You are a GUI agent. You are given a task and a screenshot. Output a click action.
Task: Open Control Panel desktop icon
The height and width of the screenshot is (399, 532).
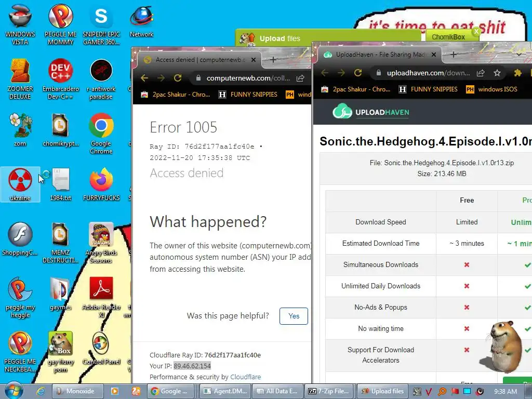tap(101, 348)
